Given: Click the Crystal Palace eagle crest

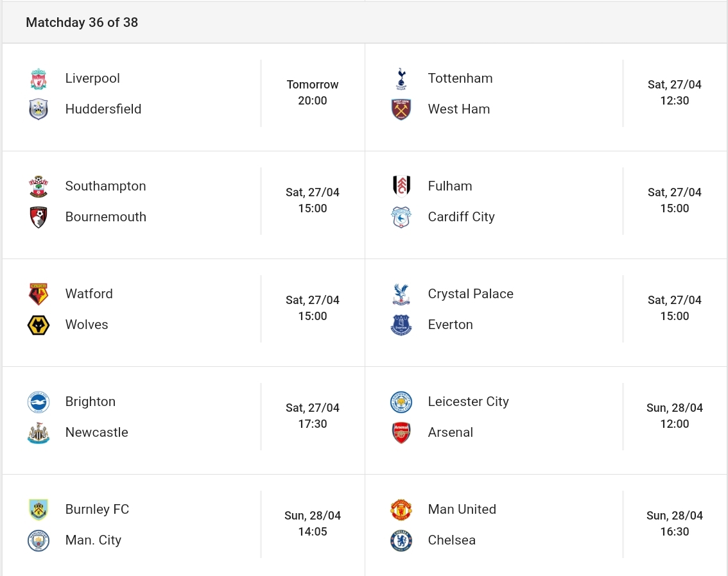Looking at the screenshot, I should [x=401, y=294].
